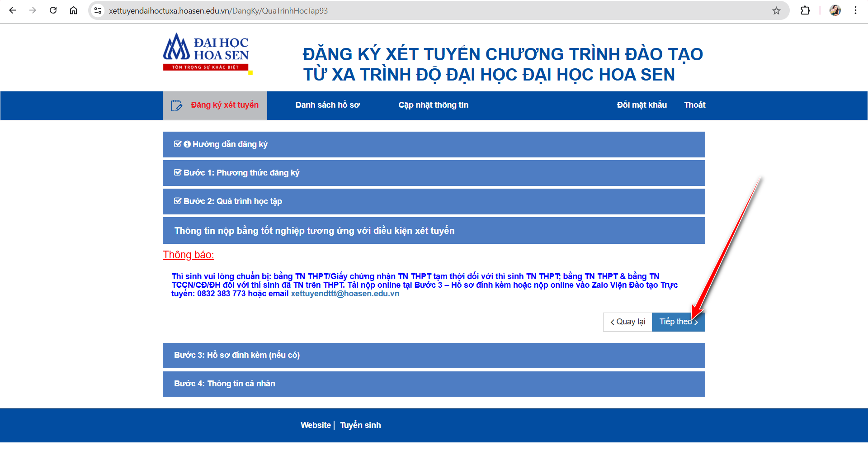868x470 pixels.
Task: Expand Bước 3: Hồ sơ đính kèm
Action: point(236,355)
